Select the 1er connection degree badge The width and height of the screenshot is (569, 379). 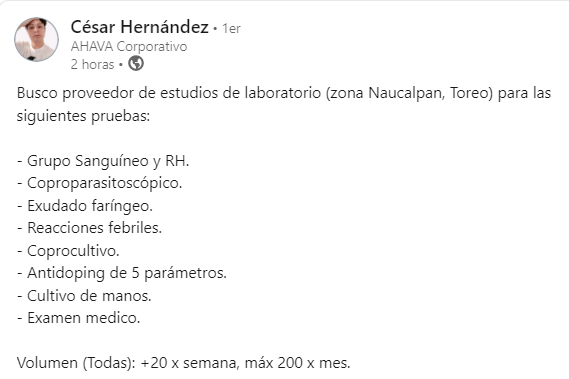click(231, 28)
